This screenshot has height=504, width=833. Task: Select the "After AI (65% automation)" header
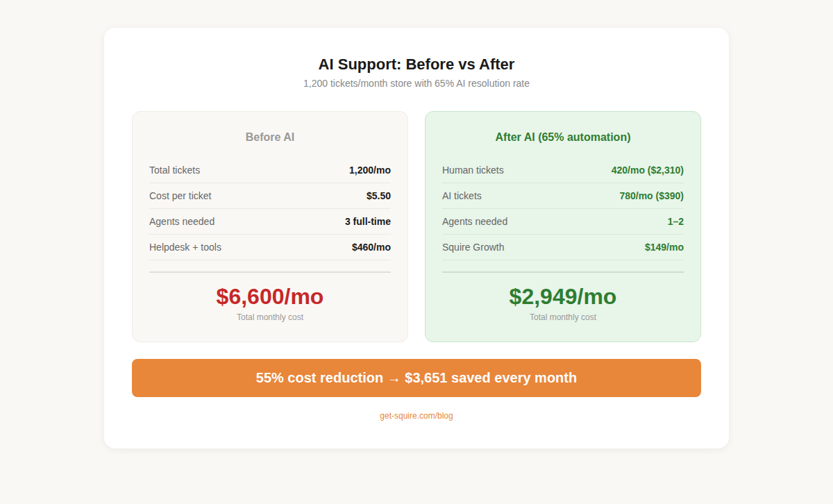(562, 137)
